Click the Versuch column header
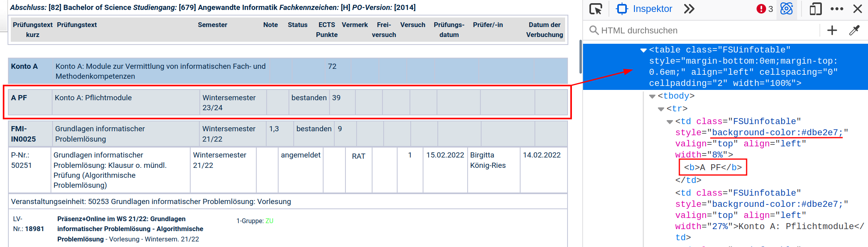The image size is (868, 247). pos(413,25)
